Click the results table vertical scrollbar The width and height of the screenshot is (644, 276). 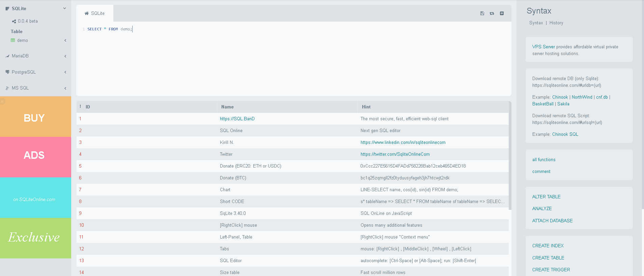510,155
